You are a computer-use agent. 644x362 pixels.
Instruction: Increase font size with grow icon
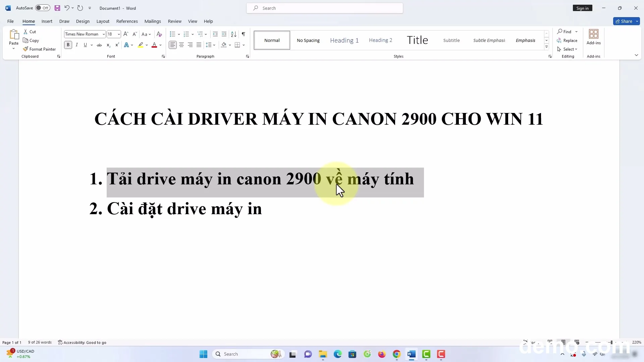pos(126,34)
